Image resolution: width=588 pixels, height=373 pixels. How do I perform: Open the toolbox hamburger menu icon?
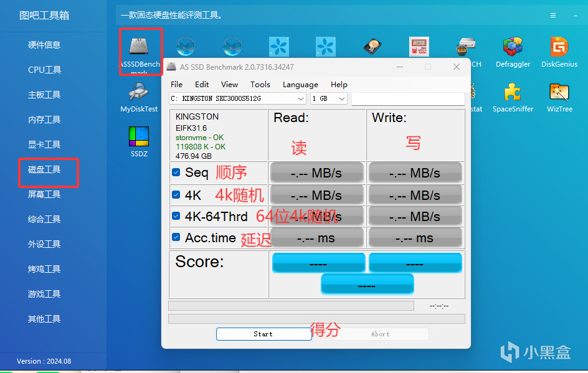click(x=552, y=16)
